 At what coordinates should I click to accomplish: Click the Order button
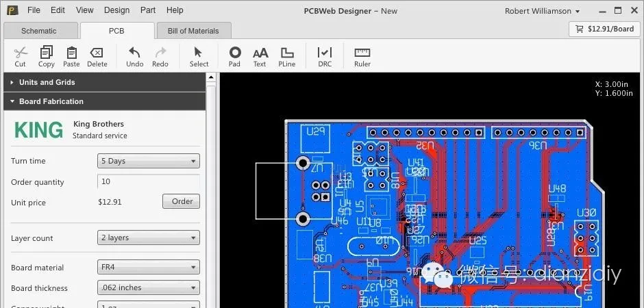(181, 201)
